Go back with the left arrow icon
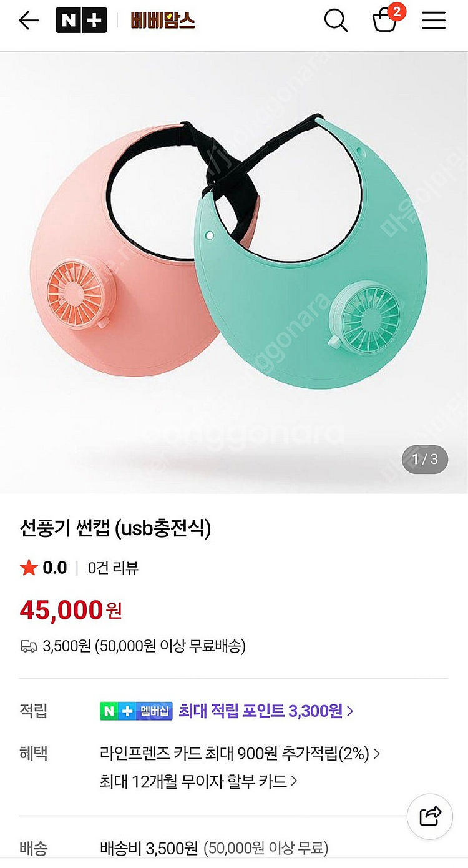Screen dimensions: 468x868 click(x=29, y=21)
